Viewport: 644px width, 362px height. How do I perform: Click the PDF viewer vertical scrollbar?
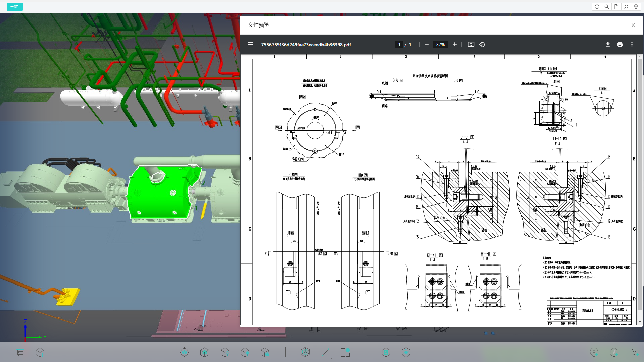[x=640, y=190]
